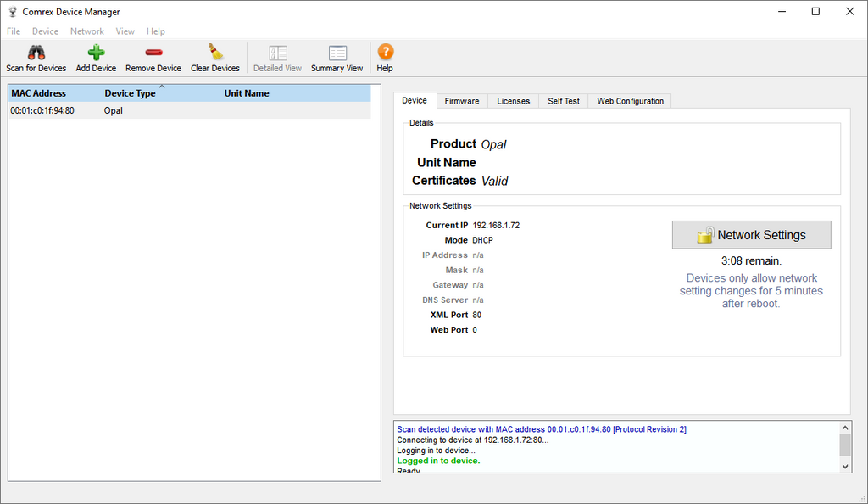Click the IP Address n/a value
This screenshot has height=504, width=868.
(x=478, y=255)
